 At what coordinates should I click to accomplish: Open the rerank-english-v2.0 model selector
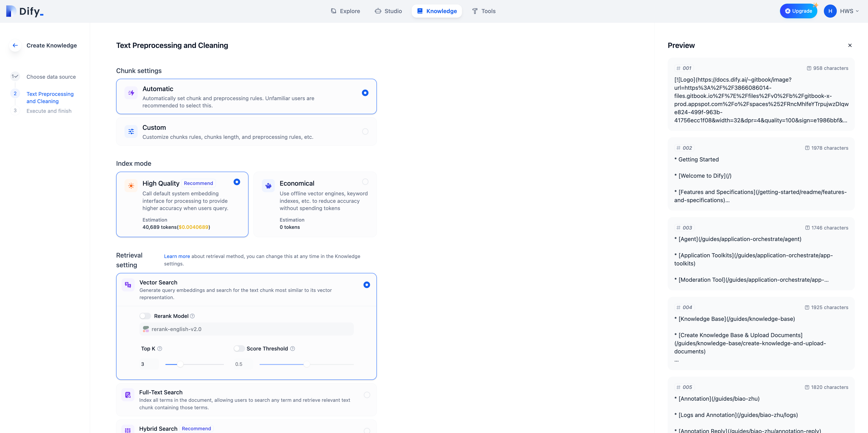pyautogui.click(x=246, y=329)
